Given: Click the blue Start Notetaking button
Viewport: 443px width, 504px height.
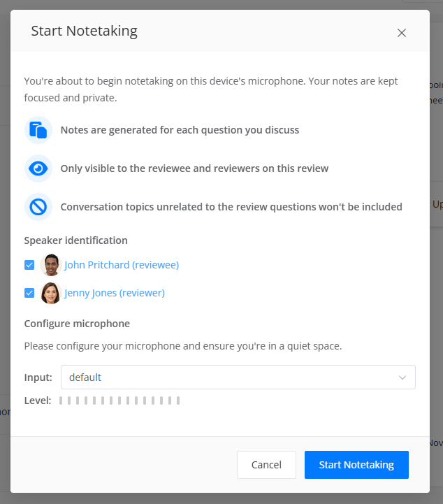Looking at the screenshot, I should [x=356, y=465].
